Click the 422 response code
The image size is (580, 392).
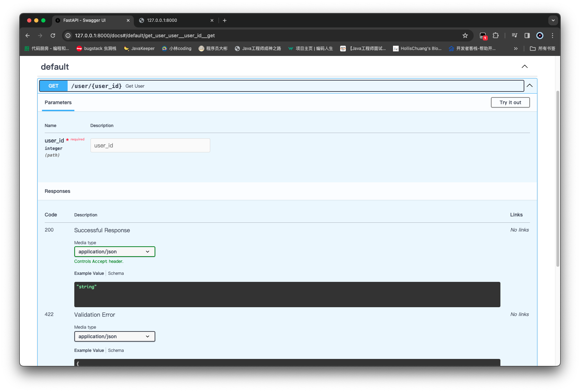click(49, 314)
